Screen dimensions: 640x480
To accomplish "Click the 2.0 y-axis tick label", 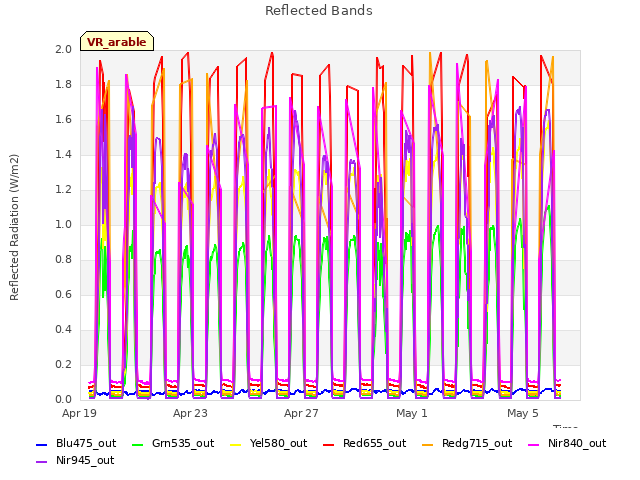I will coord(63,49).
